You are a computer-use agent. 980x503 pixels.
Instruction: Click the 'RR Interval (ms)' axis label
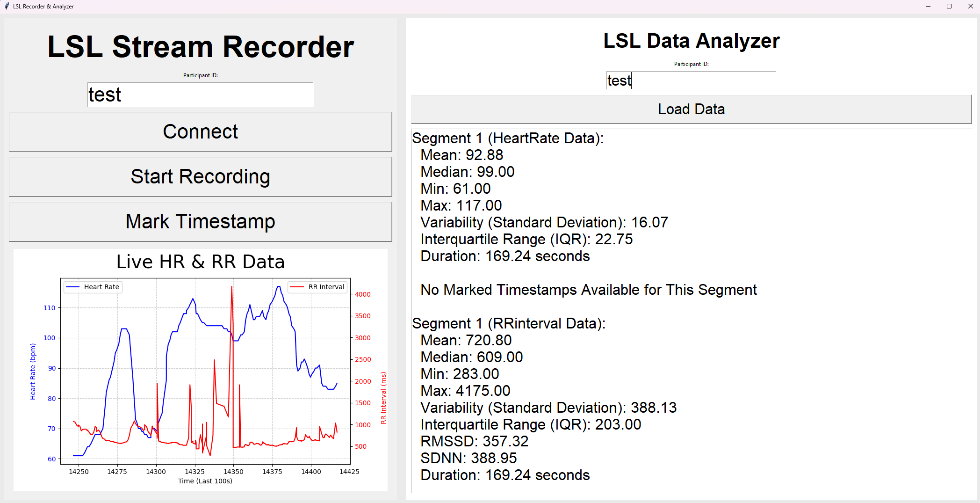click(x=383, y=398)
